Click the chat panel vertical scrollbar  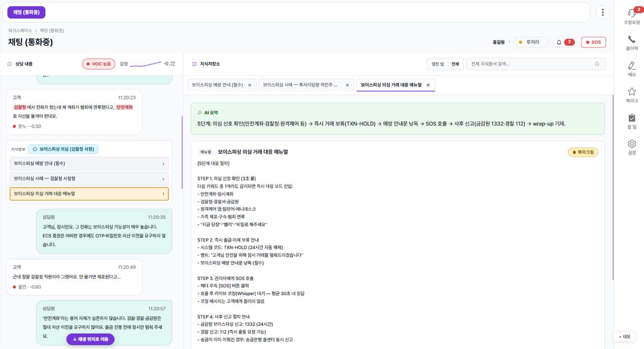pyautogui.click(x=182, y=152)
